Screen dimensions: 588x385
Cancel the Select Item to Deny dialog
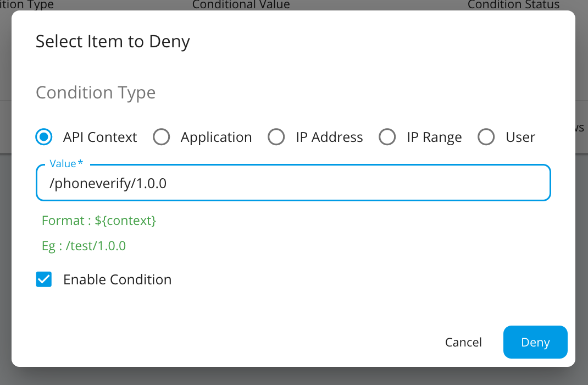[463, 342]
